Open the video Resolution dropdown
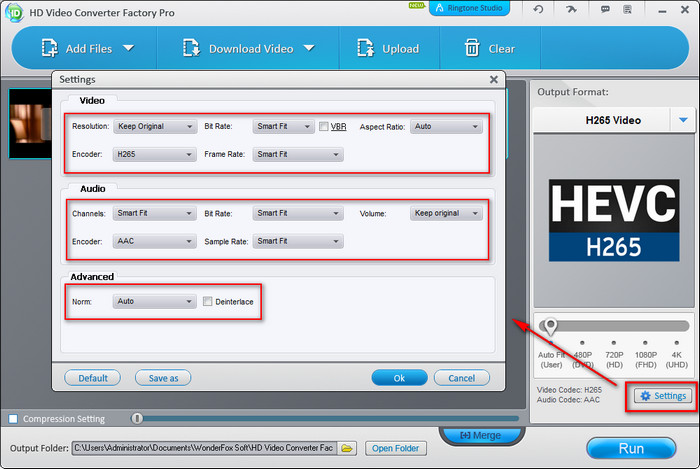 click(154, 127)
